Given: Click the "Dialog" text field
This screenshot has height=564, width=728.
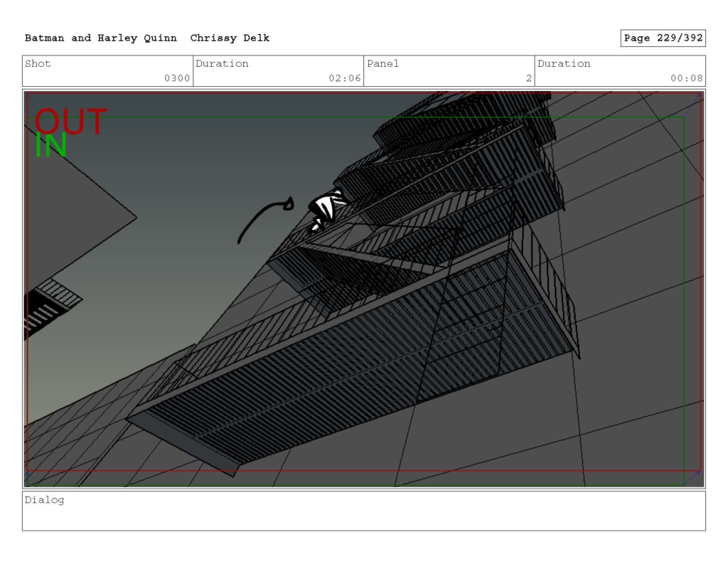Looking at the screenshot, I should [x=364, y=511].
